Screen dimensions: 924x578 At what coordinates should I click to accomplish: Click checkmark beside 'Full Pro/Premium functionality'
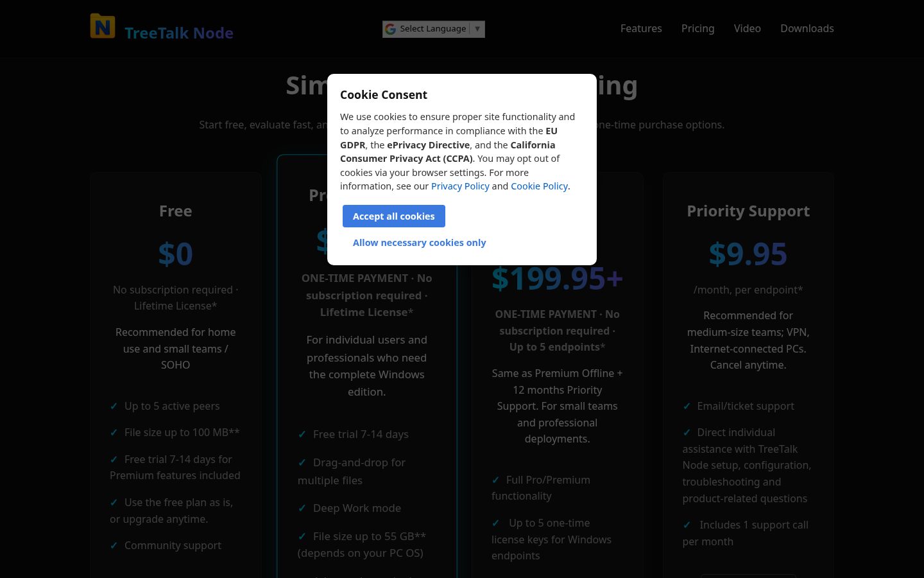(495, 480)
